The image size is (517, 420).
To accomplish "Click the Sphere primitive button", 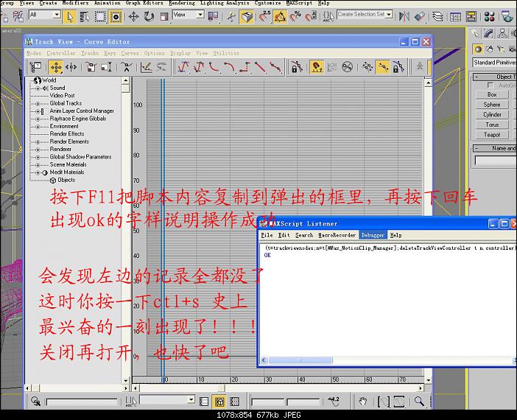I will 492,105.
